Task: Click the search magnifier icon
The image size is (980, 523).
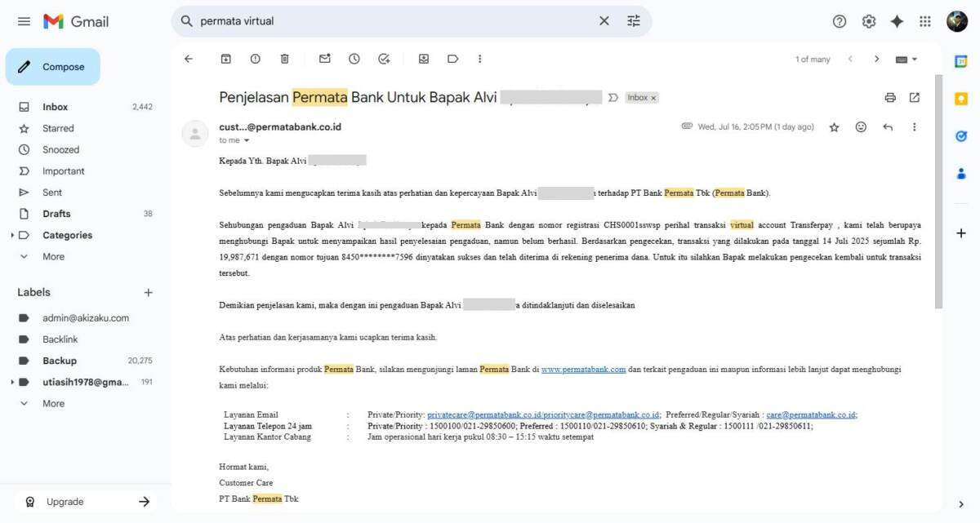Action: 186,21
